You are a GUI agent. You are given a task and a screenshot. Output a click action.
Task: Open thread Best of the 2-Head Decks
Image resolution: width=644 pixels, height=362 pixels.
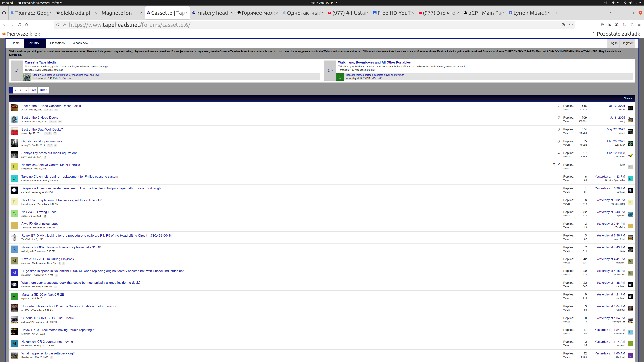point(40,118)
